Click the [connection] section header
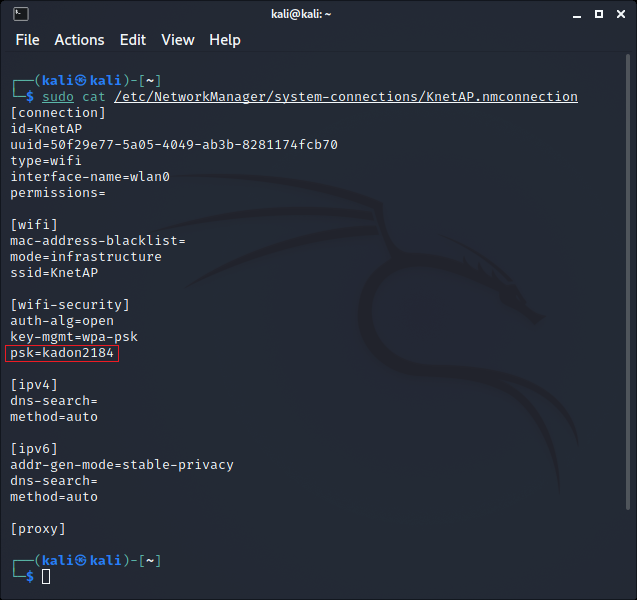The image size is (637, 600). point(58,113)
